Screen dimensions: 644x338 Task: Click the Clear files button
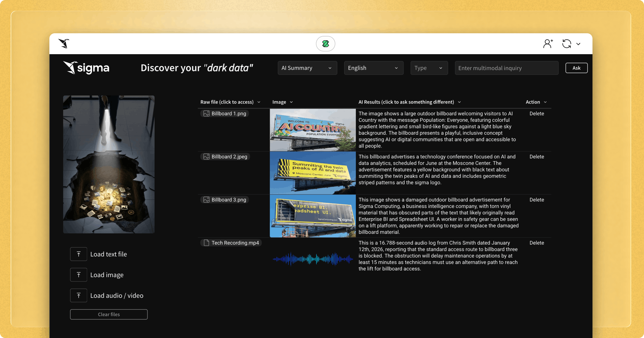coord(109,314)
